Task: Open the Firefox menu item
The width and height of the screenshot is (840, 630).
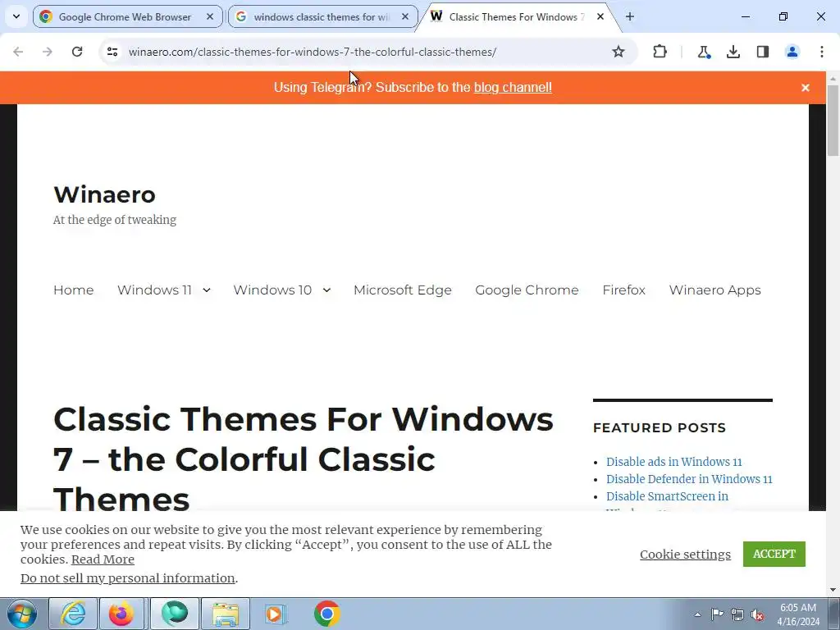Action: click(x=623, y=290)
